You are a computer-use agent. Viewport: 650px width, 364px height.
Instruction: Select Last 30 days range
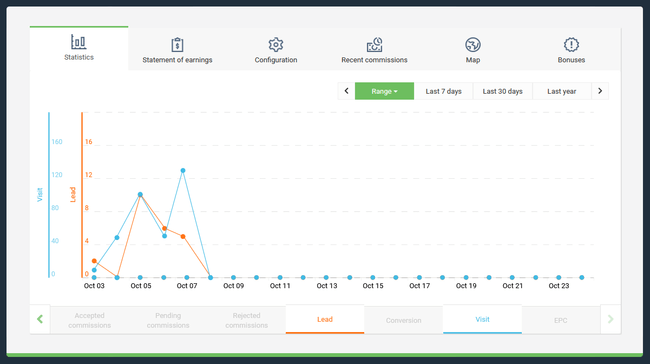[x=502, y=91]
